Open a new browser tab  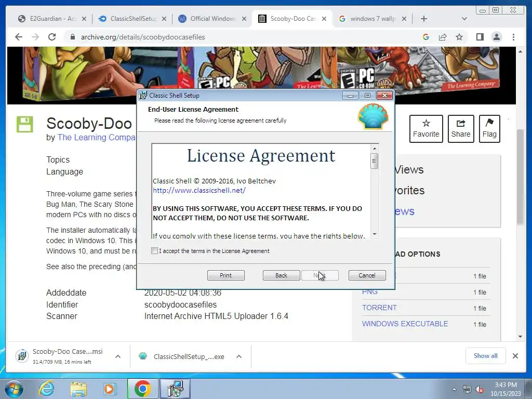(424, 19)
